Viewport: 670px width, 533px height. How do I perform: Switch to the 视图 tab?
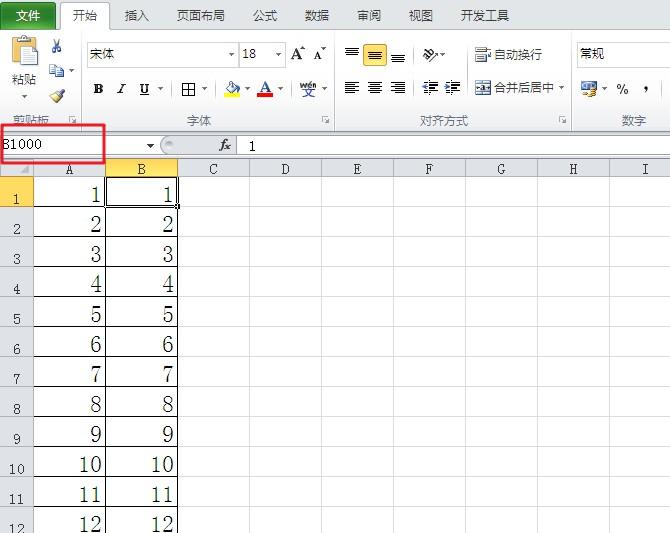pyautogui.click(x=421, y=16)
